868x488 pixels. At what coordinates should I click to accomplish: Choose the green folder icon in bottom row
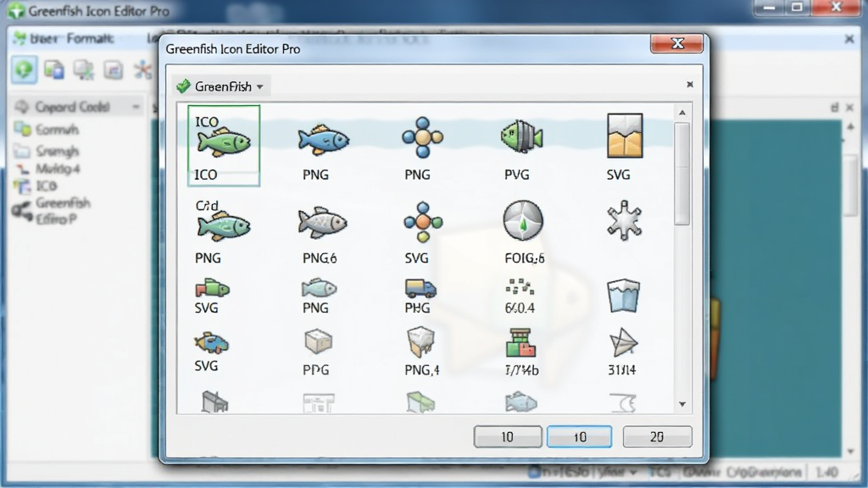tap(420, 402)
